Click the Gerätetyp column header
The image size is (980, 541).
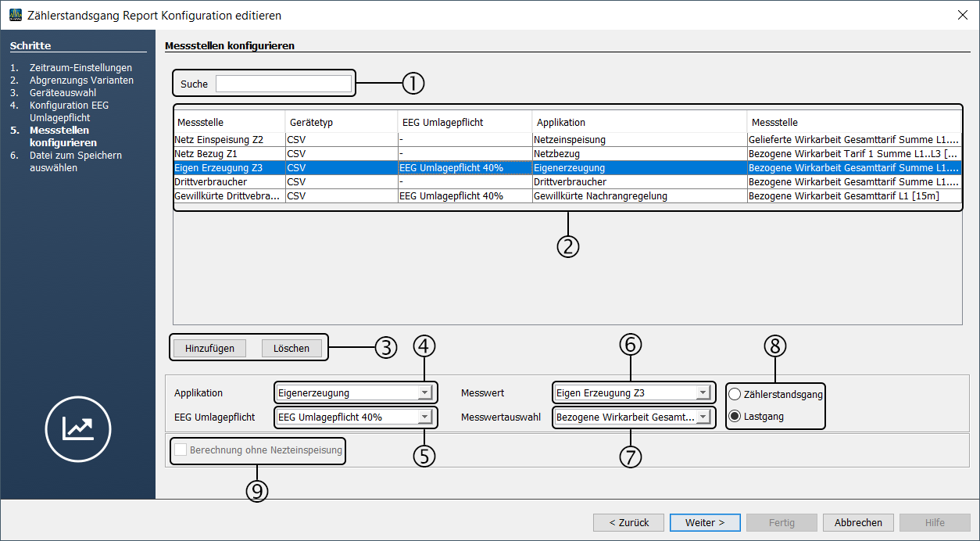[341, 122]
